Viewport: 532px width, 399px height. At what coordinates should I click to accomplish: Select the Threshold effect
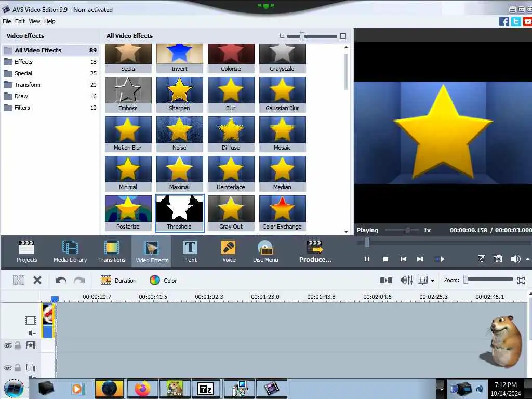coord(179,212)
